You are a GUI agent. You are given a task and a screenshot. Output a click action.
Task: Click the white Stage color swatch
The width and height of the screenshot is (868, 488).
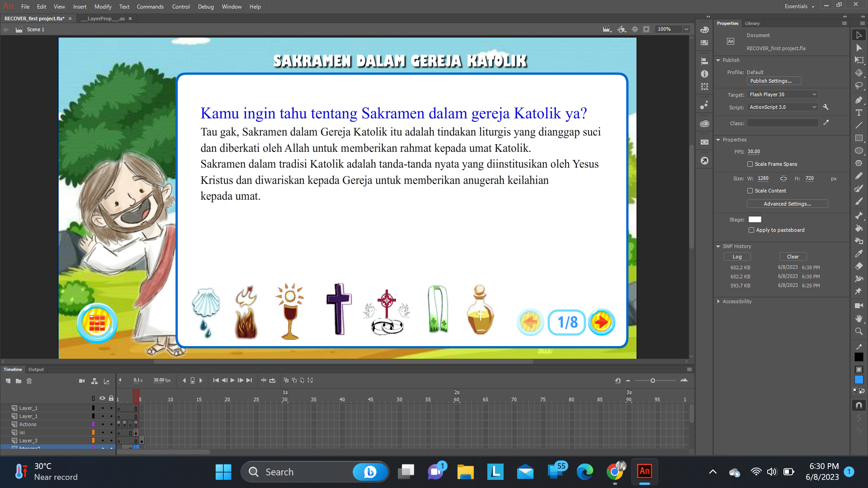point(755,220)
